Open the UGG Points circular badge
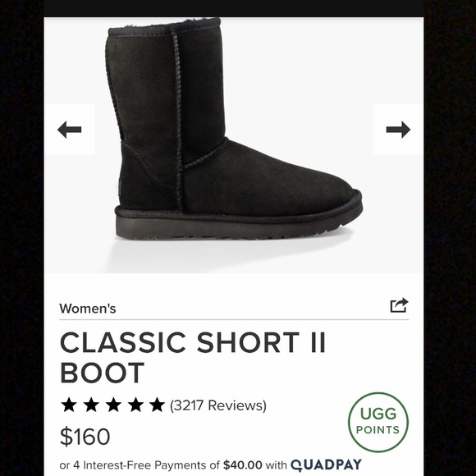 point(378,422)
